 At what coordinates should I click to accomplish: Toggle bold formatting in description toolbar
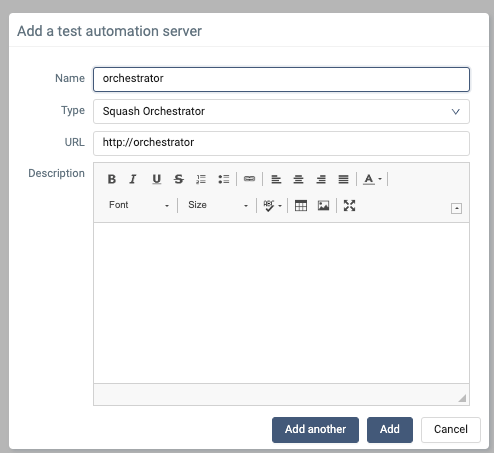point(112,179)
